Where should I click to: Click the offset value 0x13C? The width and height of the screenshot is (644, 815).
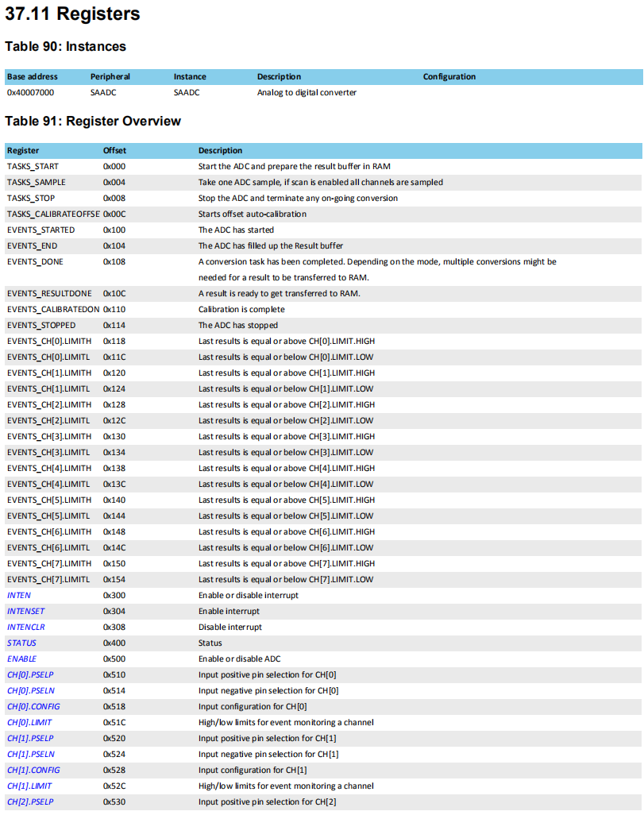click(x=114, y=484)
